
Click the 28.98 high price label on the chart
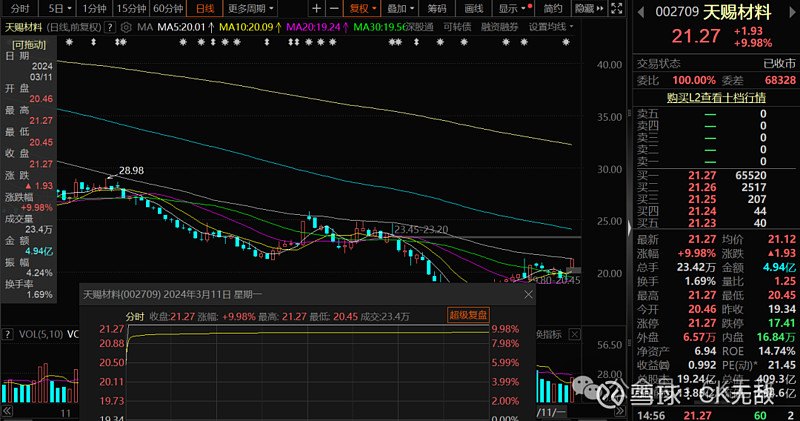point(131,170)
